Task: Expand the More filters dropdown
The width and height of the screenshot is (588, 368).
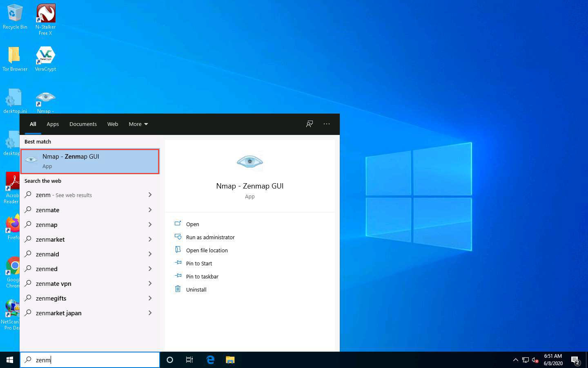Action: pos(138,124)
